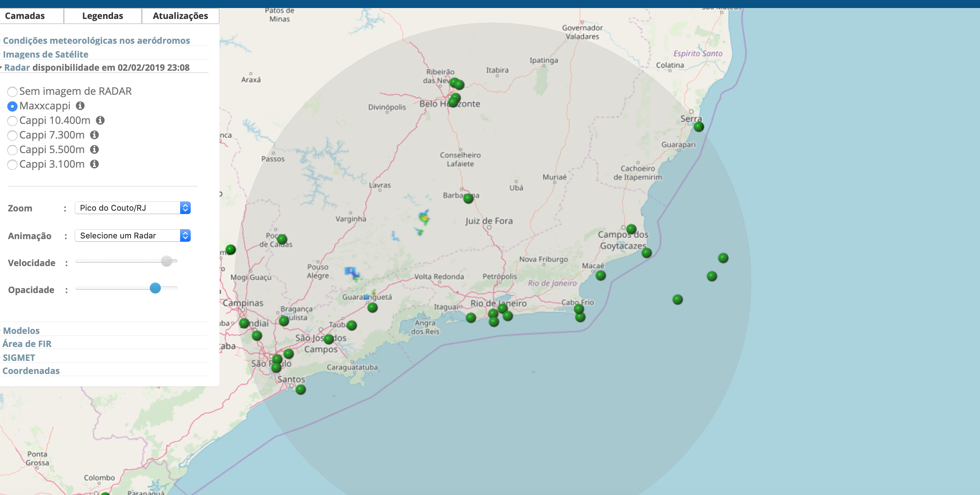Switch to the Atualizações tab
980x495 pixels.
[x=180, y=16]
